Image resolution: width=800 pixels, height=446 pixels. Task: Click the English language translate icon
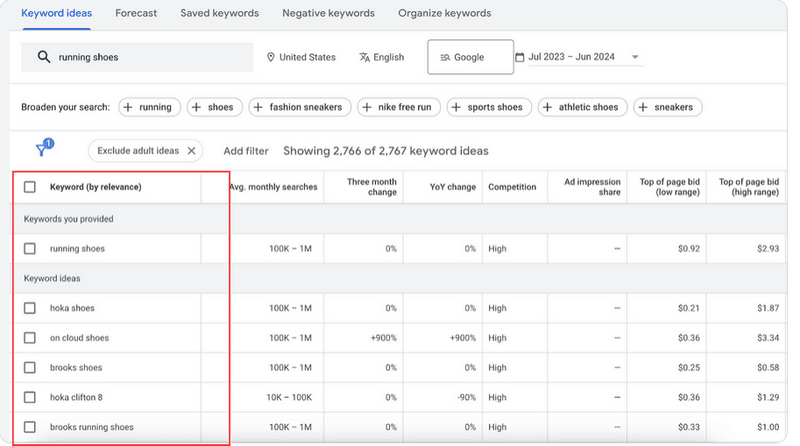pos(364,57)
